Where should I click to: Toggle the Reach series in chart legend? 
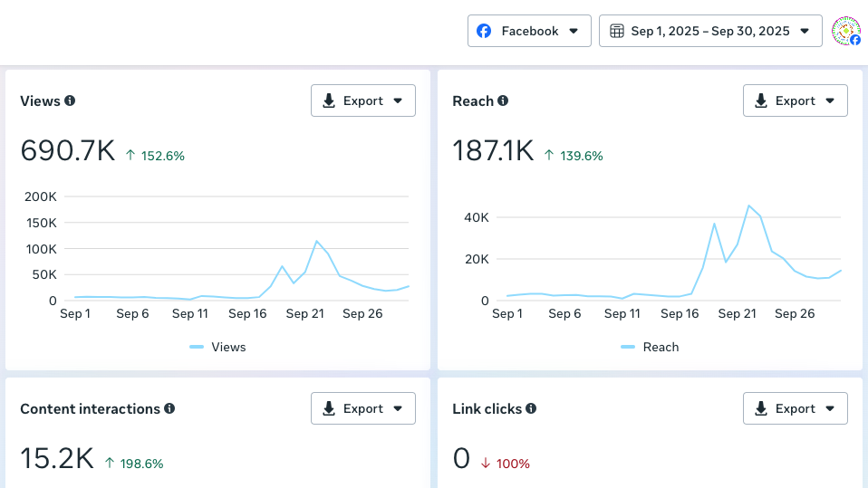click(651, 347)
